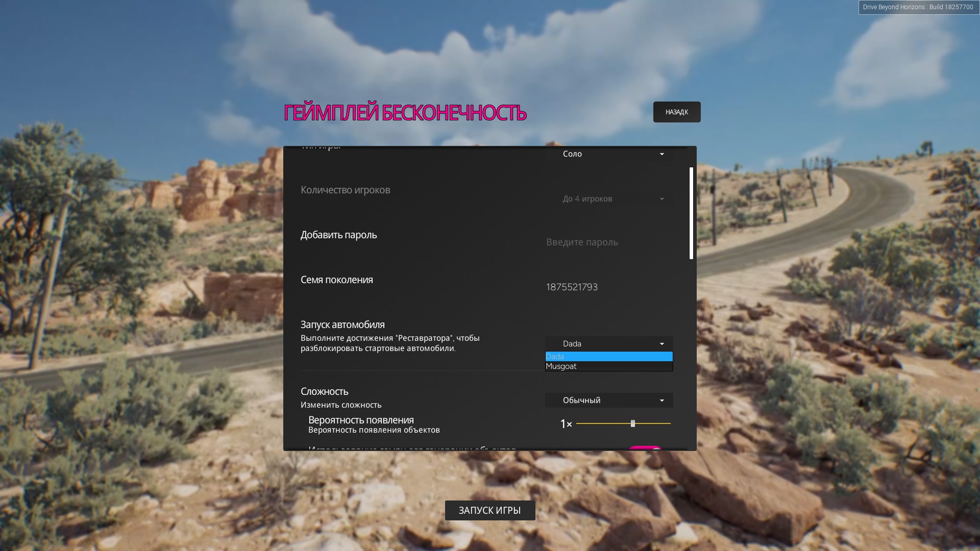
Task: Click the НАЗАД К back button
Action: tap(676, 112)
